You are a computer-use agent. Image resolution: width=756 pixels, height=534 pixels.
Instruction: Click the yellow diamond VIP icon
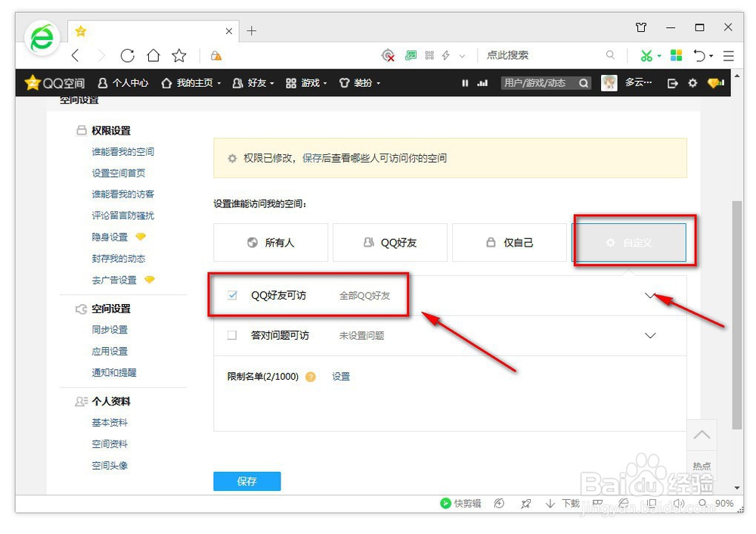(x=715, y=83)
